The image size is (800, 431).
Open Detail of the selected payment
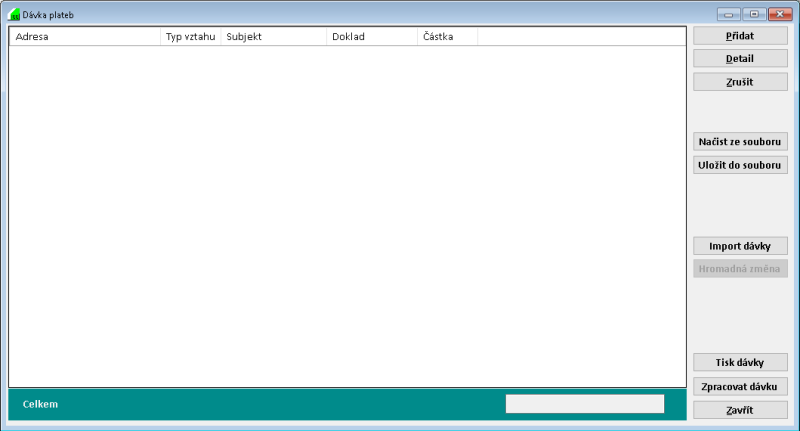point(740,59)
